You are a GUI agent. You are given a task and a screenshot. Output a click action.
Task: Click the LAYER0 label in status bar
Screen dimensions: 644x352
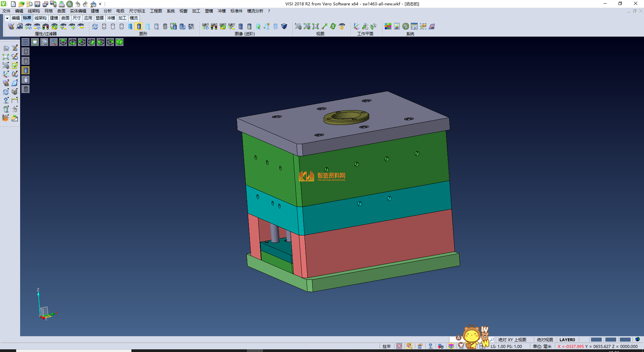pyautogui.click(x=567, y=340)
